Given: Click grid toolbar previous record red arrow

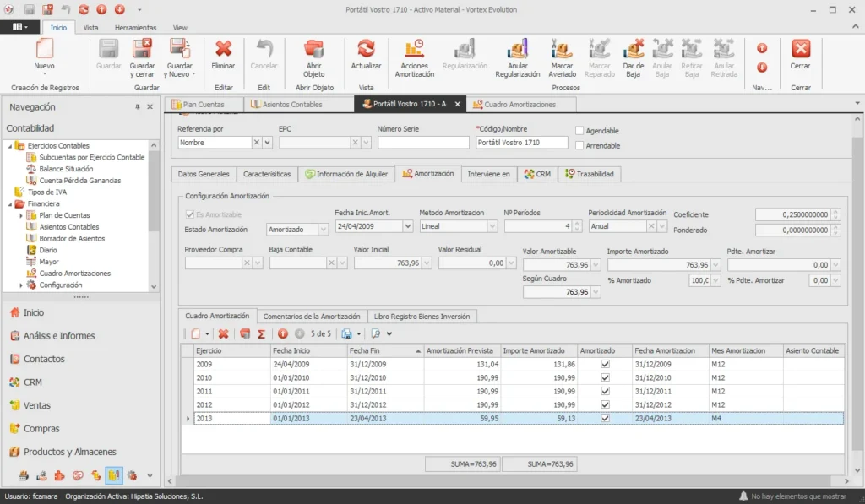Looking at the screenshot, I should pyautogui.click(x=282, y=333).
